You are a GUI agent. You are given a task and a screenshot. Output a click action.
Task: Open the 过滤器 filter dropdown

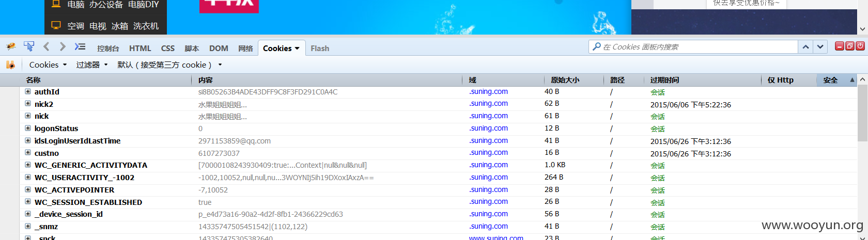click(x=92, y=65)
